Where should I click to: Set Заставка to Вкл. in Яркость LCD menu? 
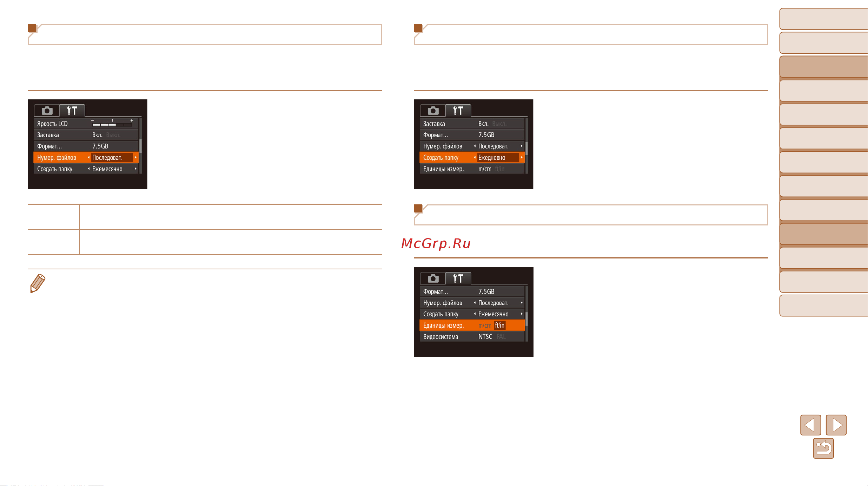click(97, 135)
